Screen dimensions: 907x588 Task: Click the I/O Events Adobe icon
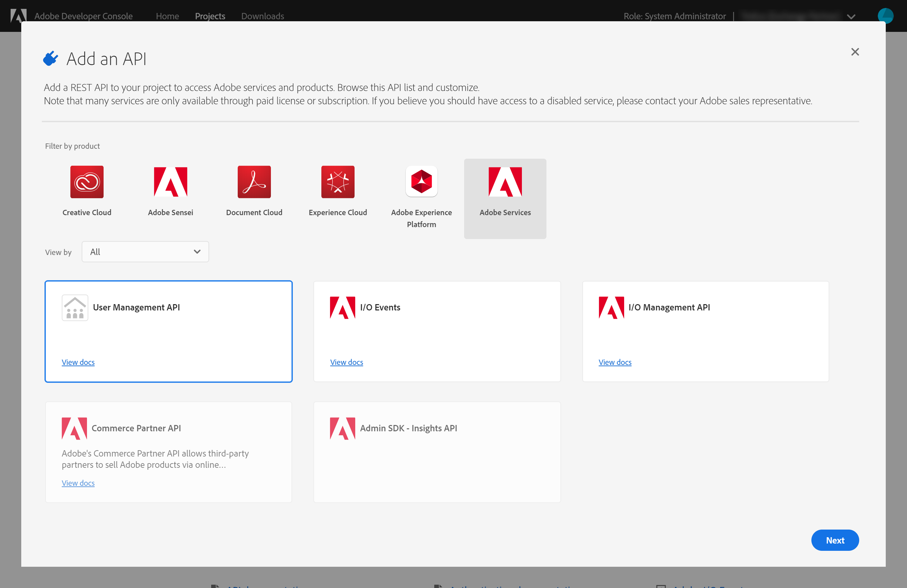342,307
